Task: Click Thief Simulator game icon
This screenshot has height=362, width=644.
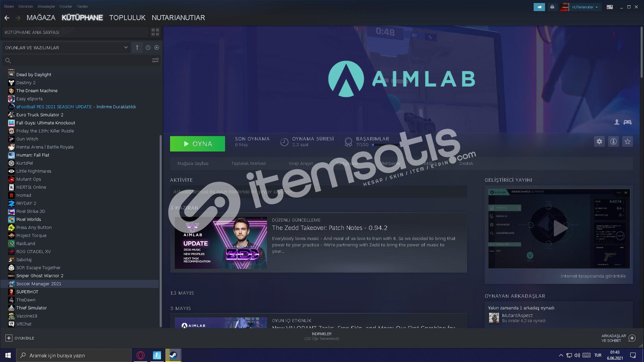Action: point(11,308)
